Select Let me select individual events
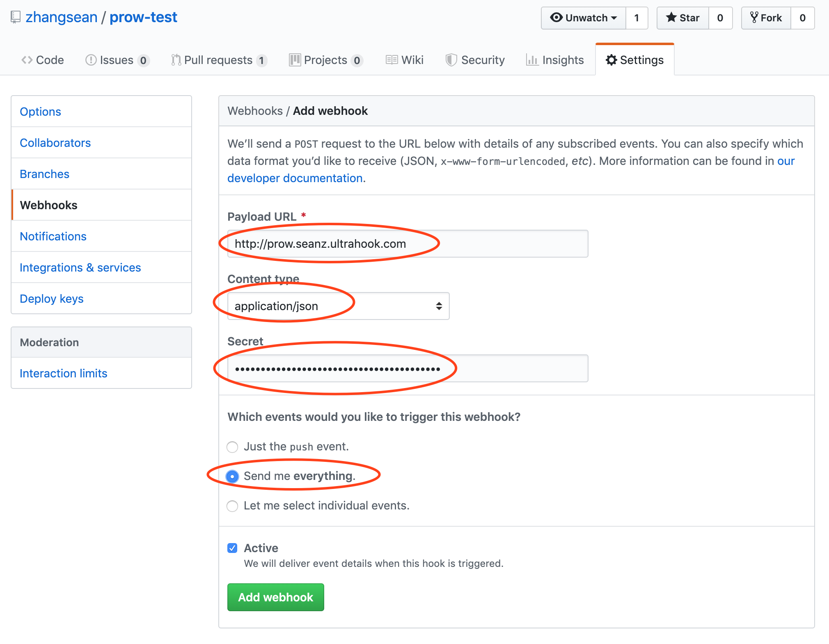829x644 pixels. 232,506
